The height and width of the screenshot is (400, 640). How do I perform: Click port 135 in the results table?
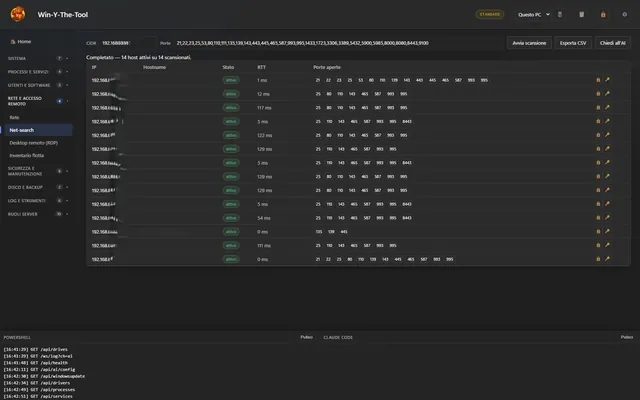click(x=319, y=231)
